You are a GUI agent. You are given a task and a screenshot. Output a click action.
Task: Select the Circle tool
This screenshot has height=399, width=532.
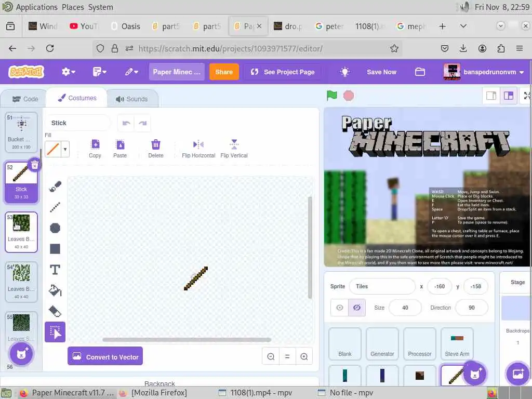point(55,228)
